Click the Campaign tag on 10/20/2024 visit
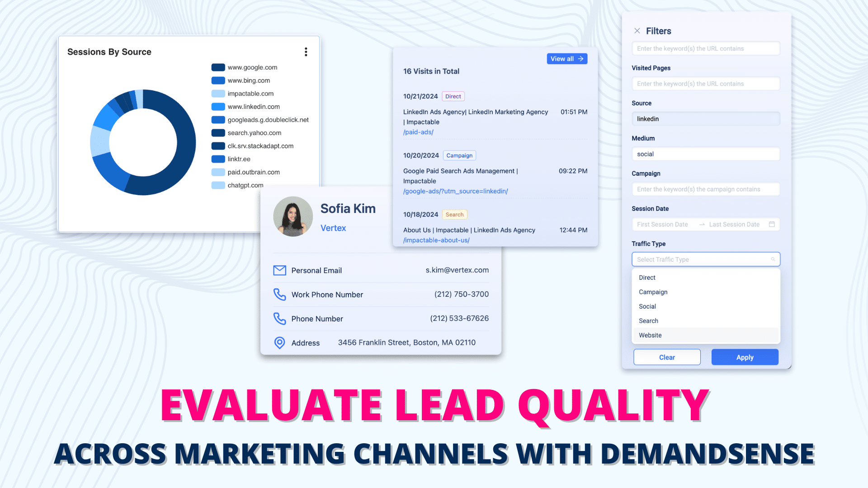The height and width of the screenshot is (488, 868). (459, 155)
